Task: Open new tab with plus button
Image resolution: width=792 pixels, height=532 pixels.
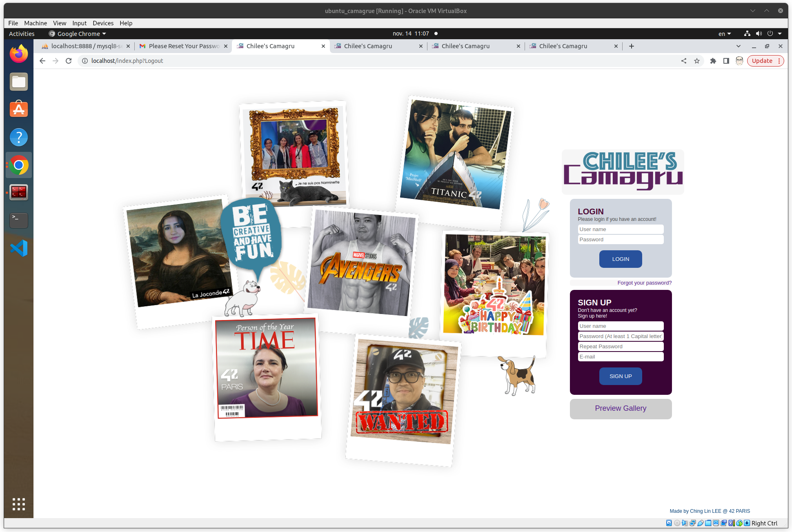Action: tap(632, 46)
